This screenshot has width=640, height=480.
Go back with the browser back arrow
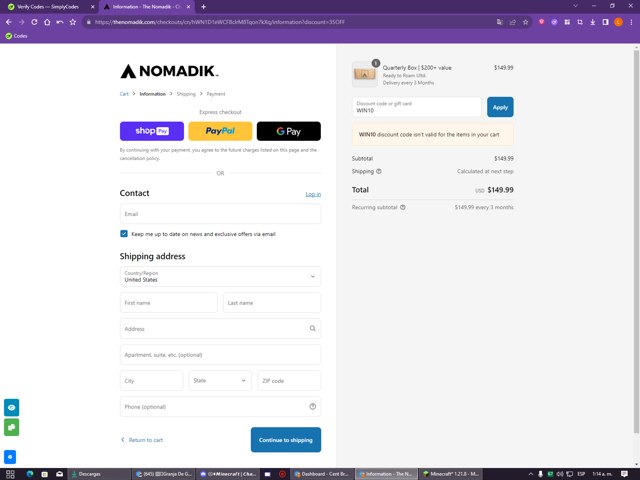[x=9, y=22]
